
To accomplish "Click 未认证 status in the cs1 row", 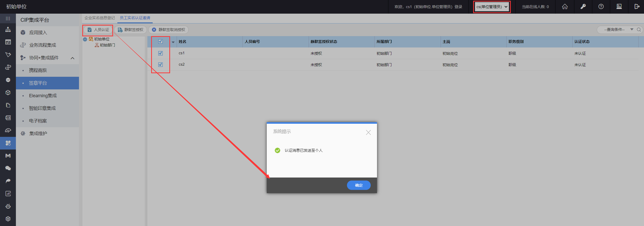I will point(580,54).
